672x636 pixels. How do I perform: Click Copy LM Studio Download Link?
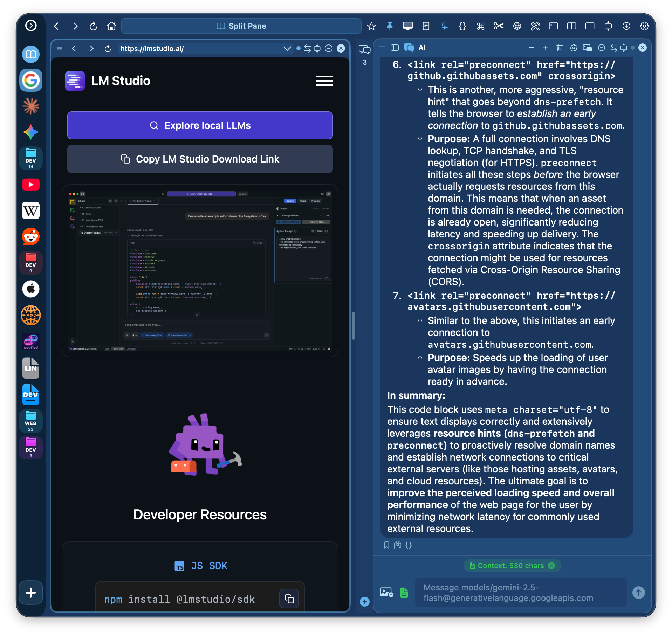tap(200, 159)
